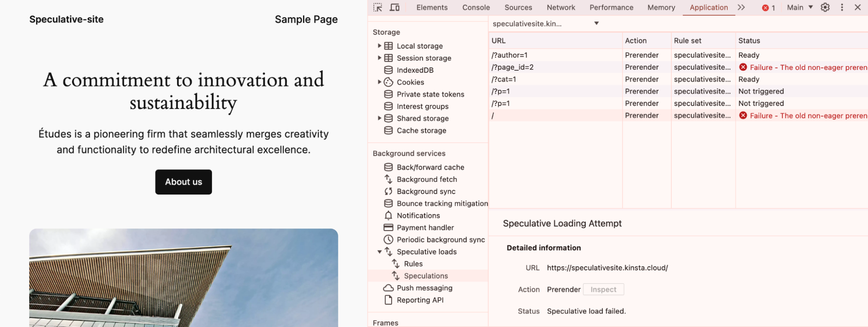Switch to the Console tab
The width and height of the screenshot is (868, 327).
coord(476,7)
